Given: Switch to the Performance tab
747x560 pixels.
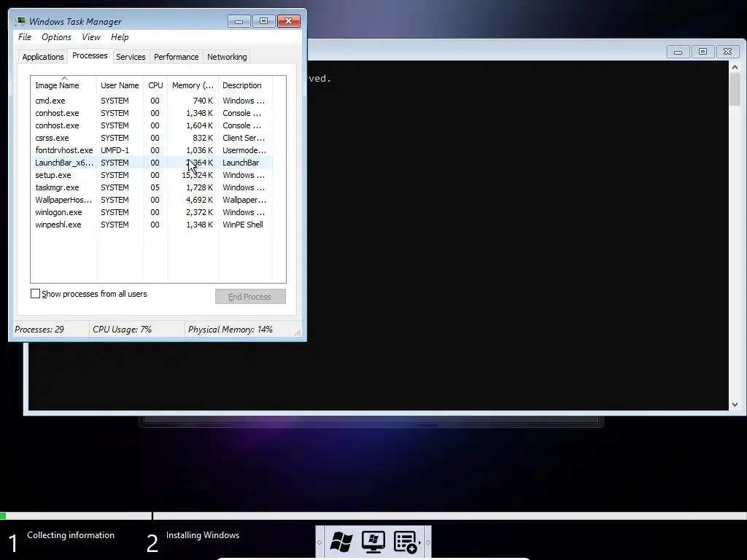Looking at the screenshot, I should pyautogui.click(x=176, y=57).
